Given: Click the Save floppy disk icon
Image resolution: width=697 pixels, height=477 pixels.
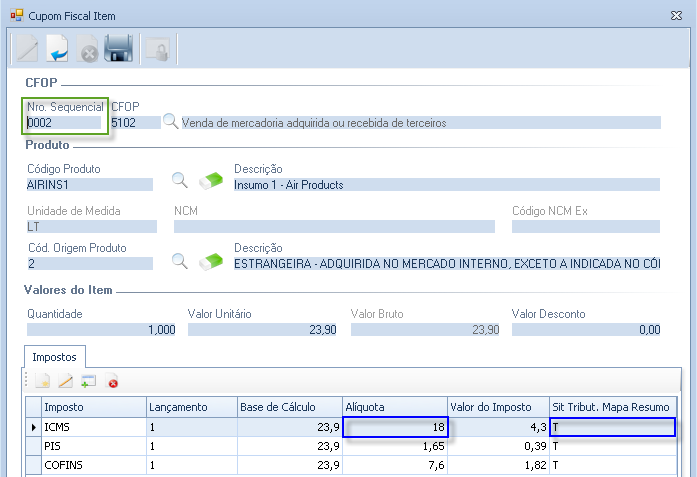Looking at the screenshot, I should (x=119, y=49).
